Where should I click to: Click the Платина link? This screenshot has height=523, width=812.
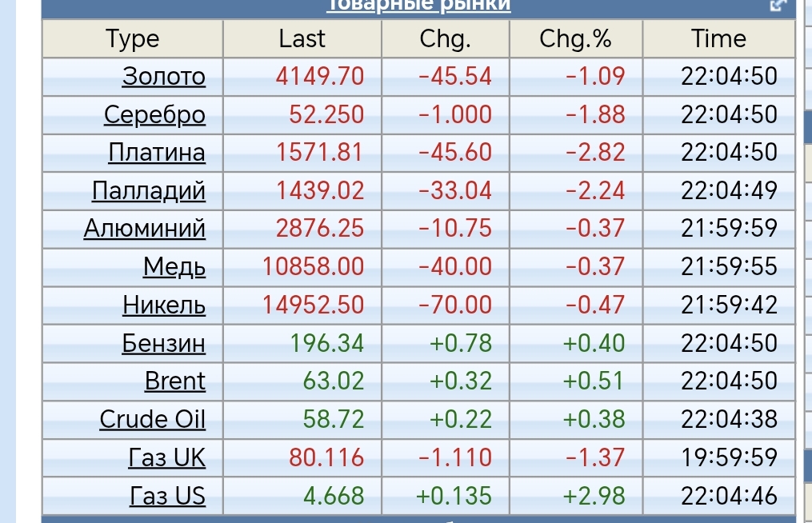click(157, 153)
